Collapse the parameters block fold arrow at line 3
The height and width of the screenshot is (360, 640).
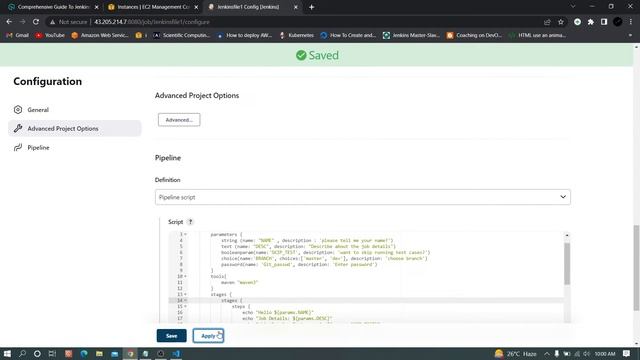tap(185, 234)
